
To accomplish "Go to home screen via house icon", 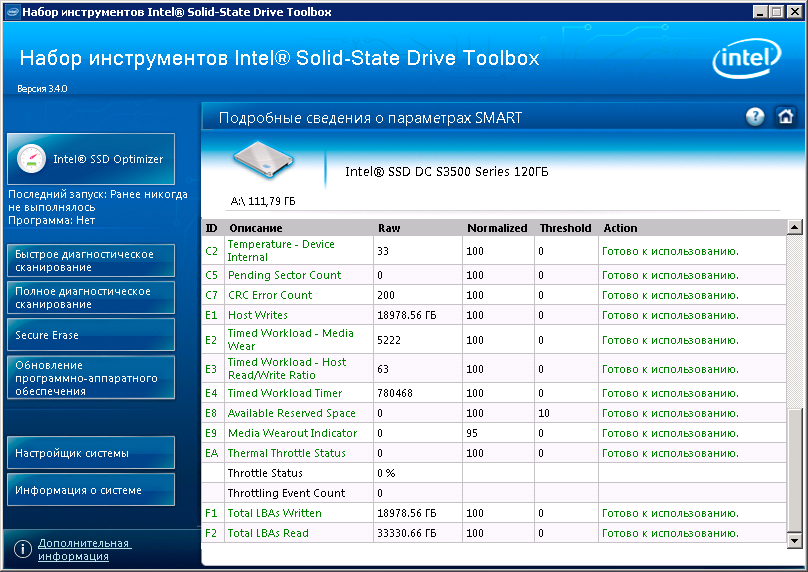I will point(785,117).
